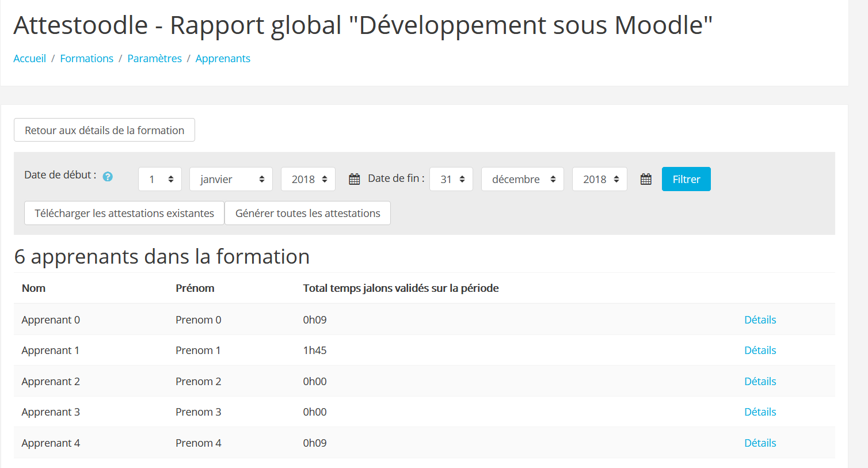Click the Prenom 2 cell
The width and height of the screenshot is (868, 468).
coord(199,381)
